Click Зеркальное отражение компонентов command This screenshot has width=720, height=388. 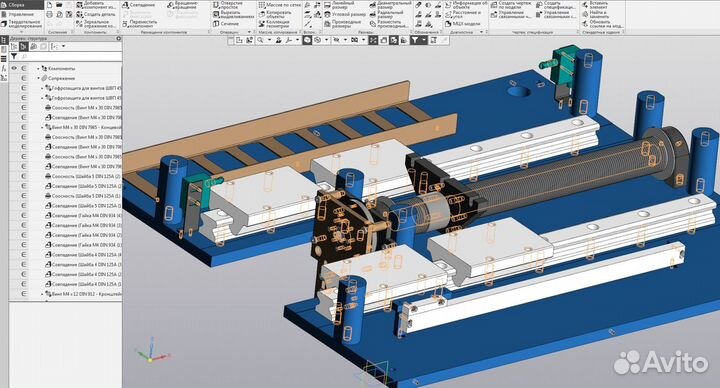tap(96, 24)
